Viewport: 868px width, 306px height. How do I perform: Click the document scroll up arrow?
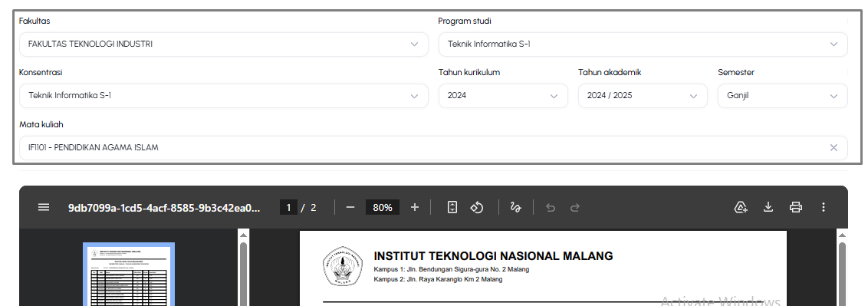click(x=842, y=235)
